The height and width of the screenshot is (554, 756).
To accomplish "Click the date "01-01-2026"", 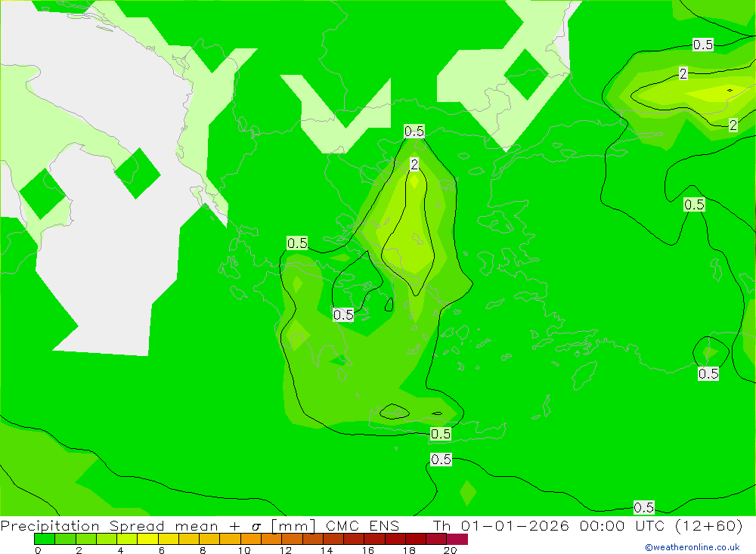I will (x=515, y=525).
